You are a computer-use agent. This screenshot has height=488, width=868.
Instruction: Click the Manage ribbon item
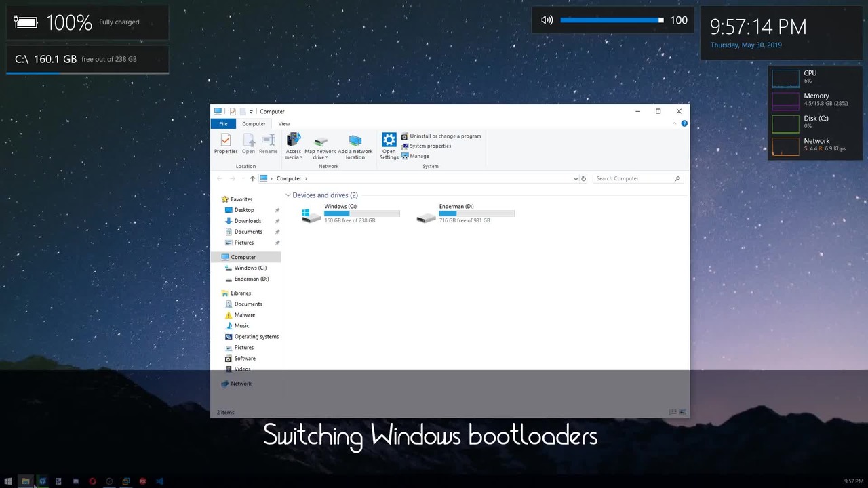pos(415,156)
